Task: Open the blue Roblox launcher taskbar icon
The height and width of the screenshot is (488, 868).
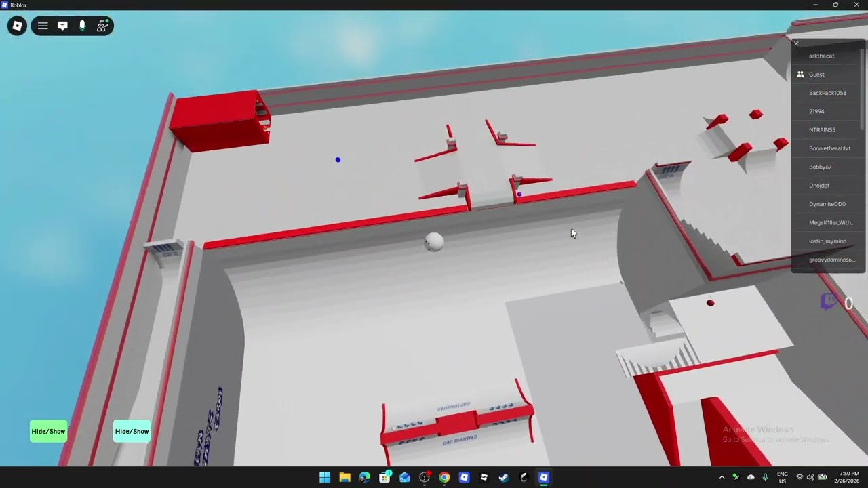Action: (464, 477)
